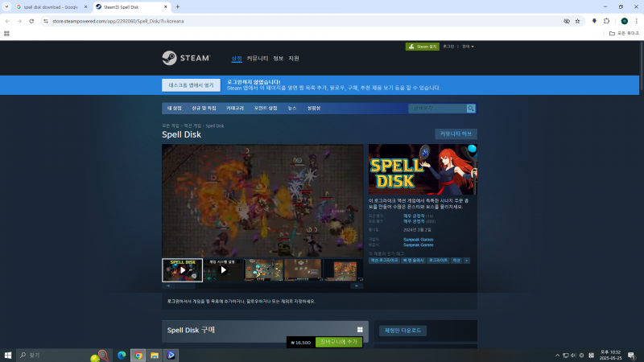
Task: Open the News tab (뉴스)
Action: 292,109
